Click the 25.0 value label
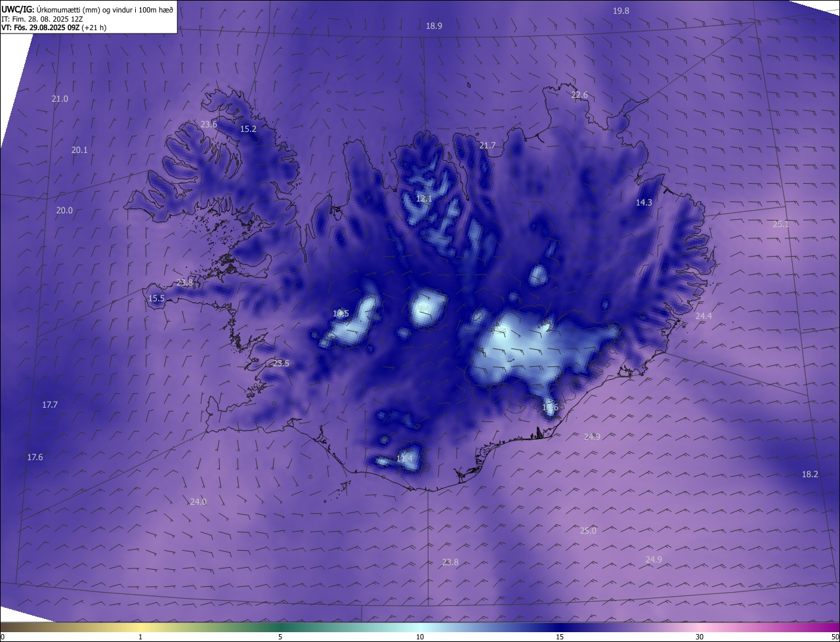840x642 pixels. (x=588, y=531)
